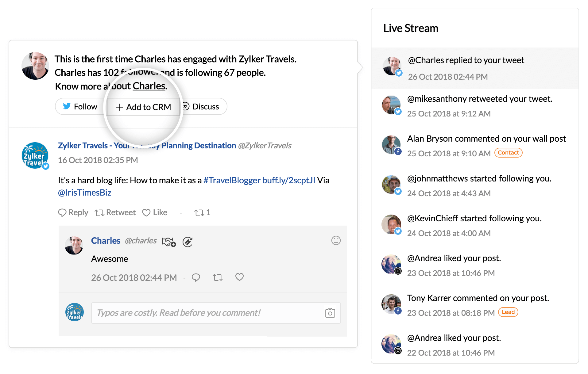Select '@mikesanthony retweeted your tweet.' stream item
The image size is (588, 374).
475,106
